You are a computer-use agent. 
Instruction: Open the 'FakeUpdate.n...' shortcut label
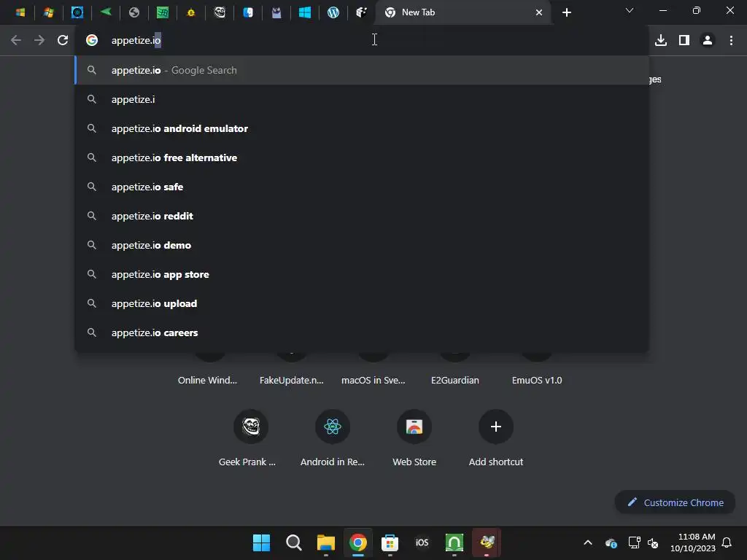[292, 380]
